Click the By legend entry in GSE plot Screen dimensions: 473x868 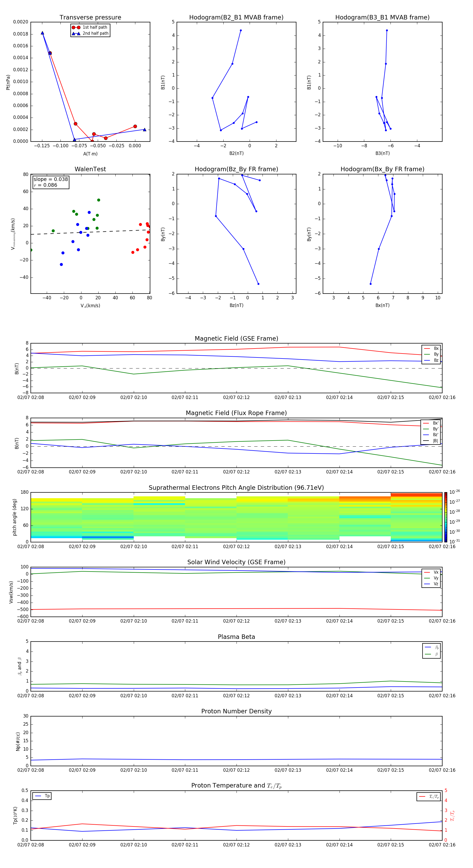(431, 354)
